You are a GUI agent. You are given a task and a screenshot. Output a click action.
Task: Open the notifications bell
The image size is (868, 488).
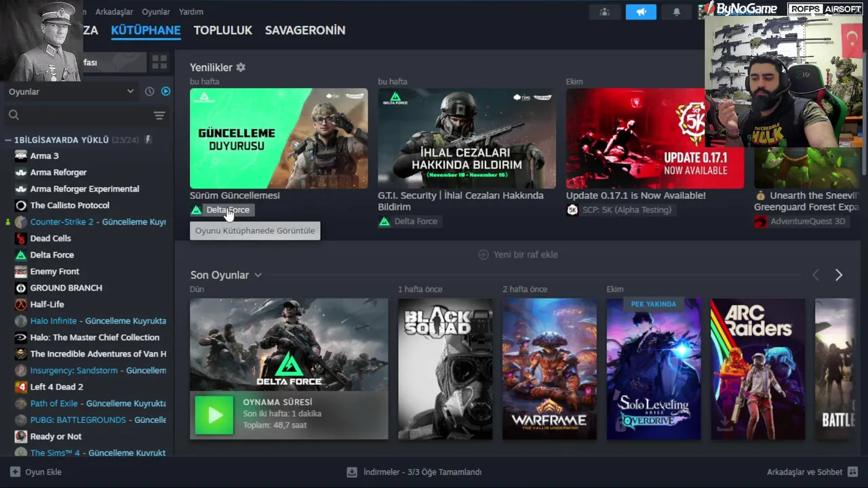click(676, 12)
